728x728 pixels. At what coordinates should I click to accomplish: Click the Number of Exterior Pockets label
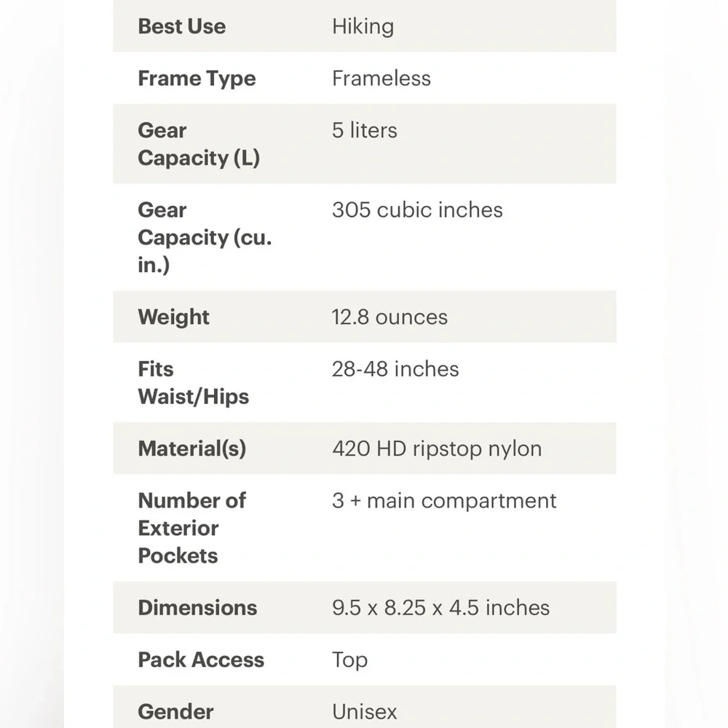point(191,528)
